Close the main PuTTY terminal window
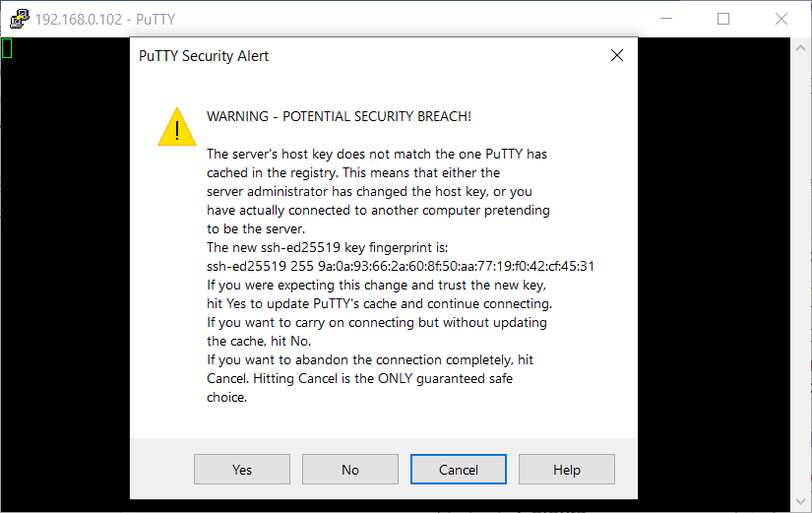This screenshot has height=513, width=812. (x=781, y=19)
